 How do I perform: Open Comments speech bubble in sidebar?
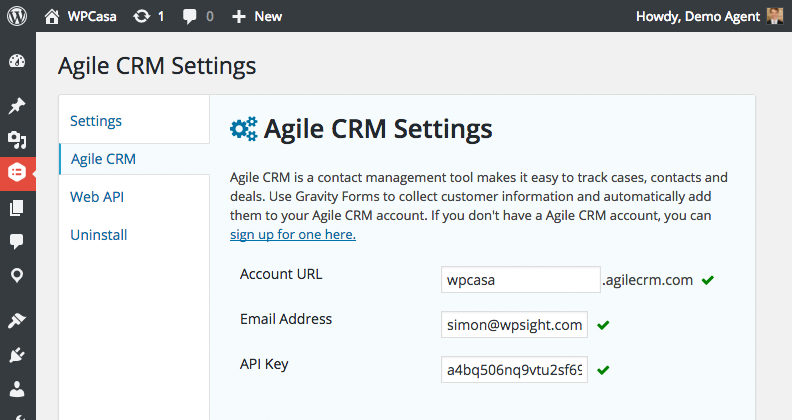pyautogui.click(x=17, y=241)
